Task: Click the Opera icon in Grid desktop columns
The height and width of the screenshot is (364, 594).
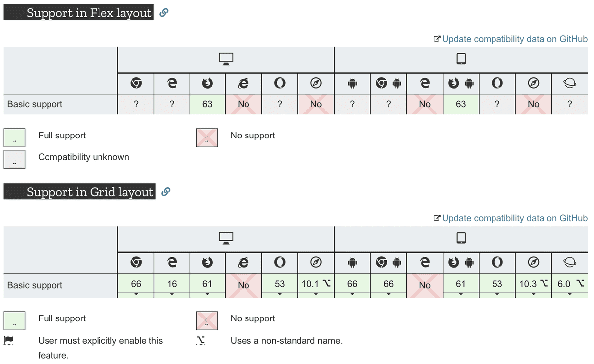Action: pyautogui.click(x=280, y=263)
